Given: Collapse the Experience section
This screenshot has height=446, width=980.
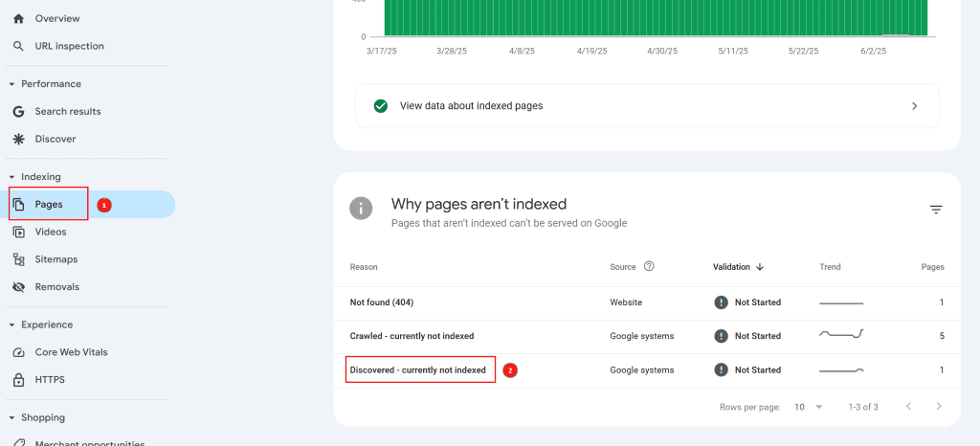Looking at the screenshot, I should click(x=11, y=325).
